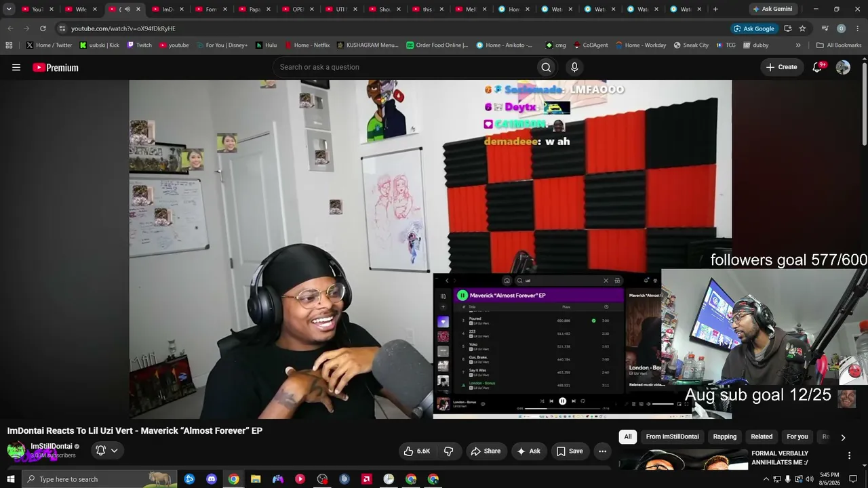The width and height of the screenshot is (868, 488).
Task: Click the Windows taskbar search box
Action: [x=100, y=479]
